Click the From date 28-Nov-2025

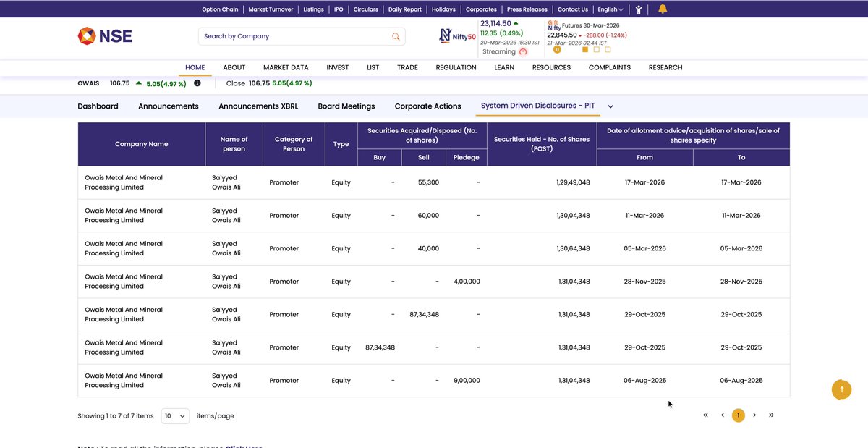pos(644,282)
